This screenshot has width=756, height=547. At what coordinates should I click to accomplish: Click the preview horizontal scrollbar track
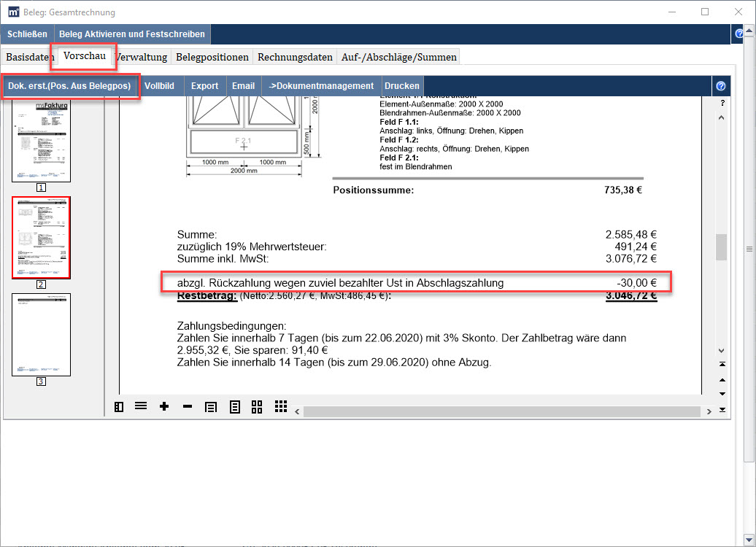tap(501, 411)
